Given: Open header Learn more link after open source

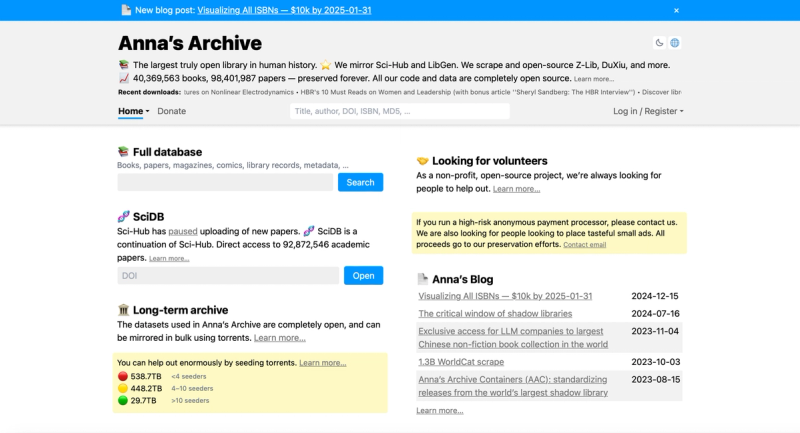Looking at the screenshot, I should pos(594,79).
